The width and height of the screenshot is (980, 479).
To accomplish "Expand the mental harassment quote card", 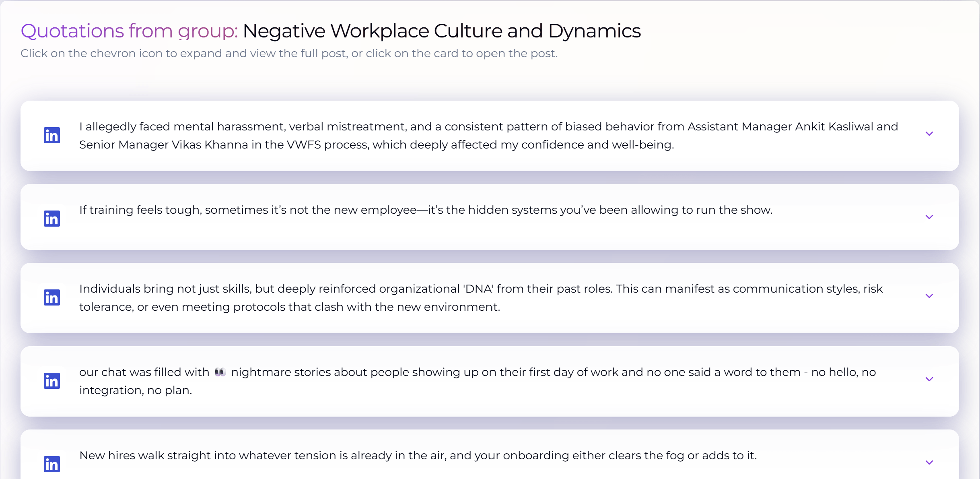I will [929, 133].
